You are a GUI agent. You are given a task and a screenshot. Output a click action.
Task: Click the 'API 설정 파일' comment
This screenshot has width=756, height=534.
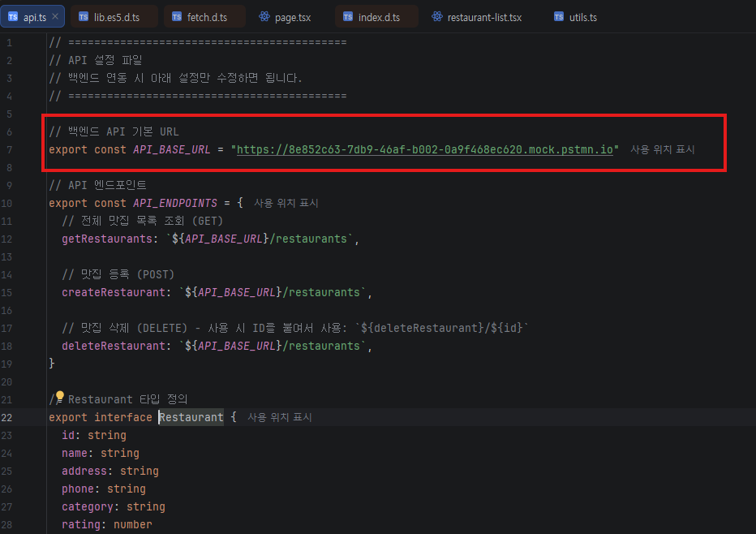point(96,60)
